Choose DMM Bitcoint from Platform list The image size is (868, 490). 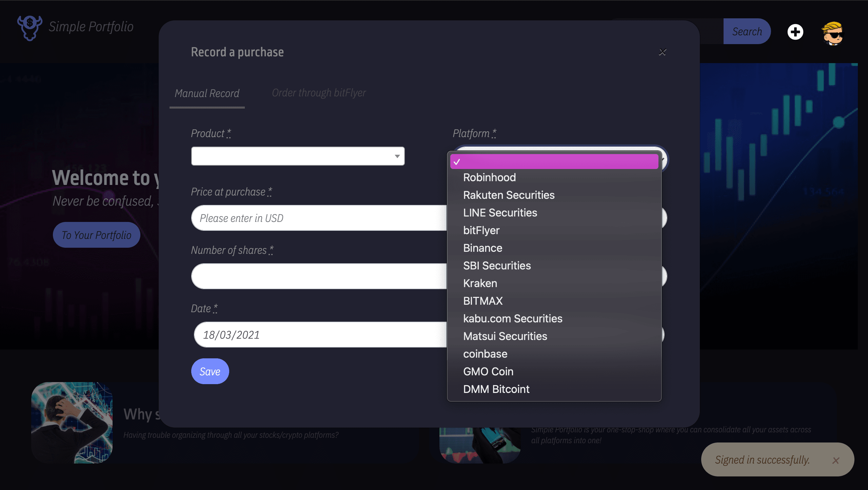pos(554,389)
